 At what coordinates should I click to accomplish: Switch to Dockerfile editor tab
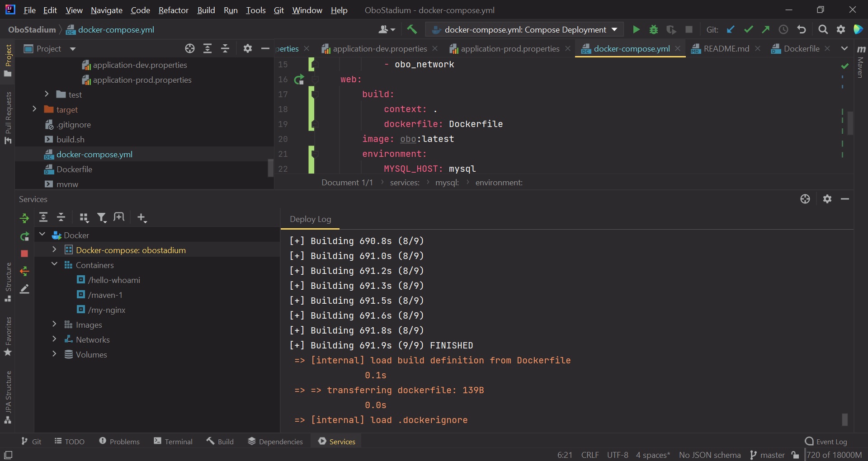pos(801,48)
